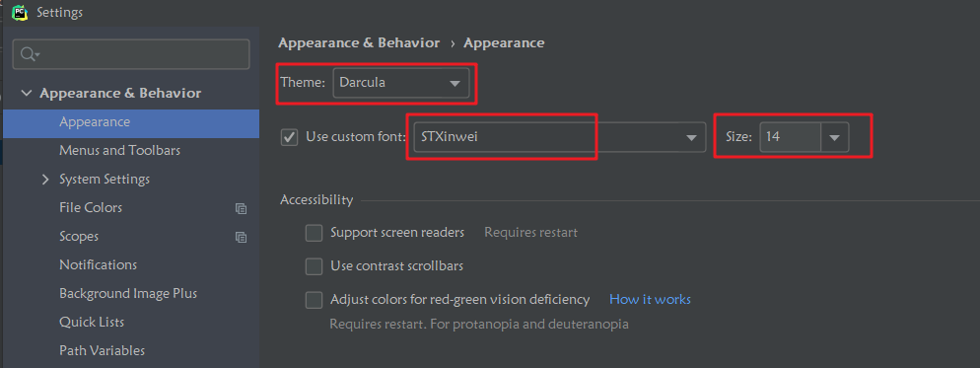
Task: Open Background Image Plus settings
Action: tap(128, 294)
